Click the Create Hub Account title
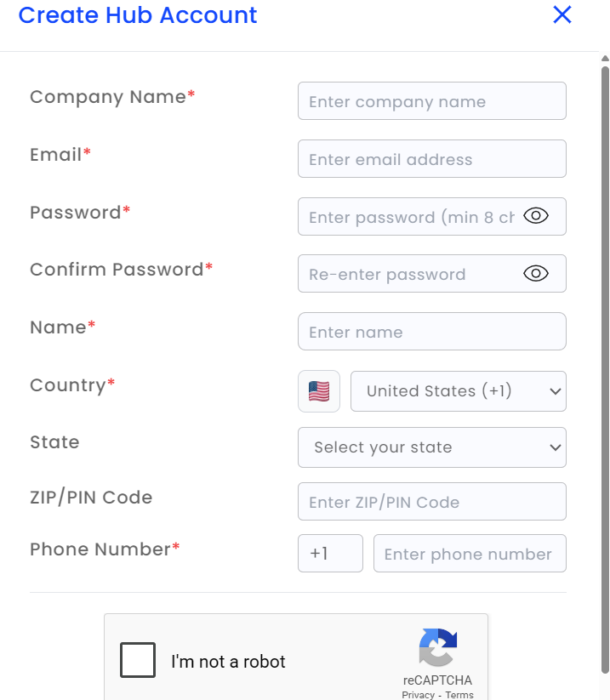The image size is (610, 700). click(138, 15)
